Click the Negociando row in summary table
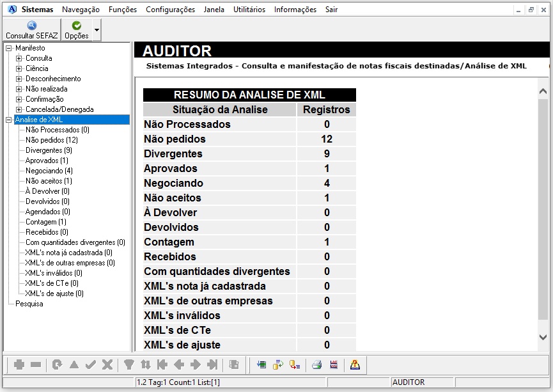The width and height of the screenshot is (553, 392). (249, 183)
